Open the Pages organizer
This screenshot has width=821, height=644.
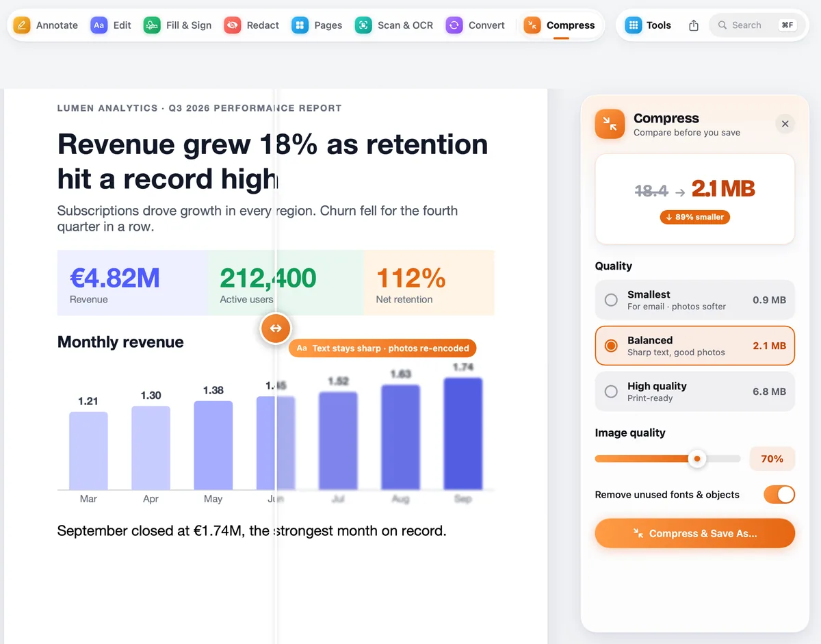(317, 25)
